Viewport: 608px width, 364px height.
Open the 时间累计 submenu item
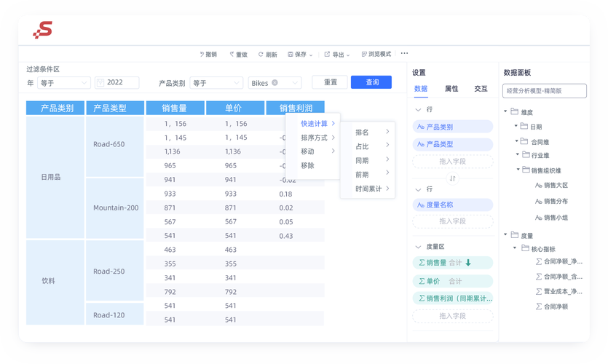tap(371, 189)
